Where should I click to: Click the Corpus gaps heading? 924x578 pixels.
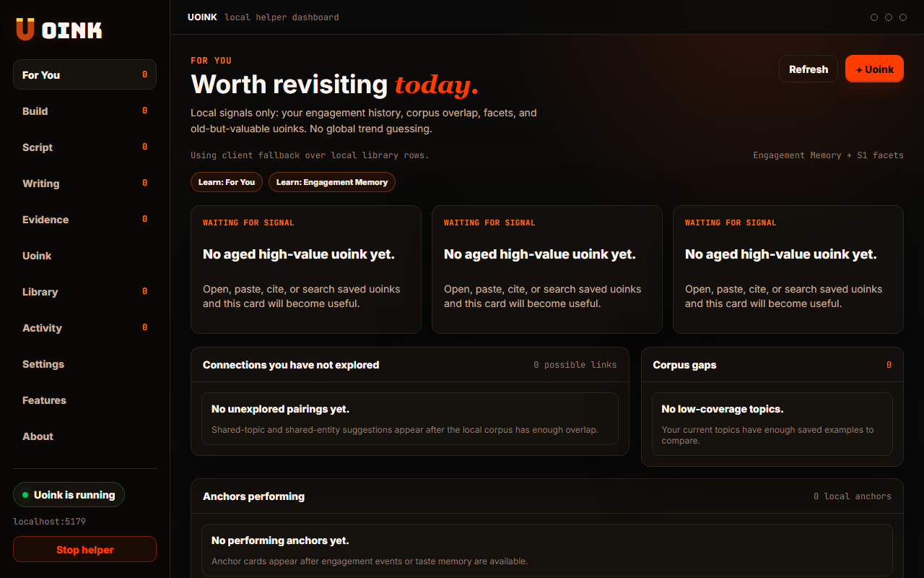coord(684,365)
